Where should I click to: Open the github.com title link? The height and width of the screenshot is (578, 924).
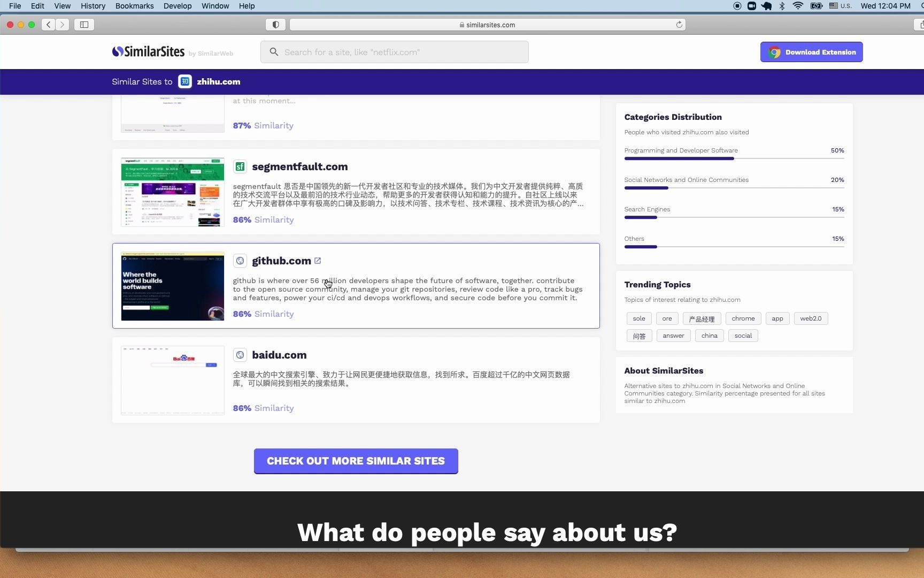[x=281, y=261]
